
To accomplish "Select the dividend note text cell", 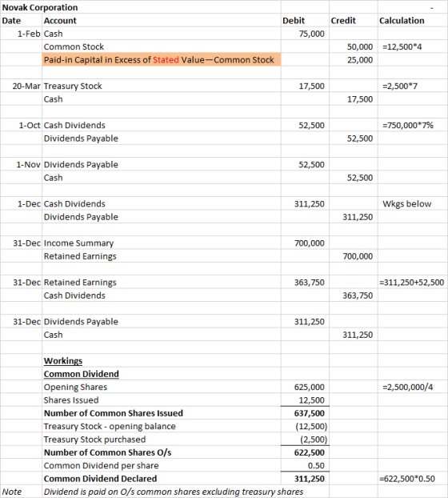I will (x=174, y=492).
